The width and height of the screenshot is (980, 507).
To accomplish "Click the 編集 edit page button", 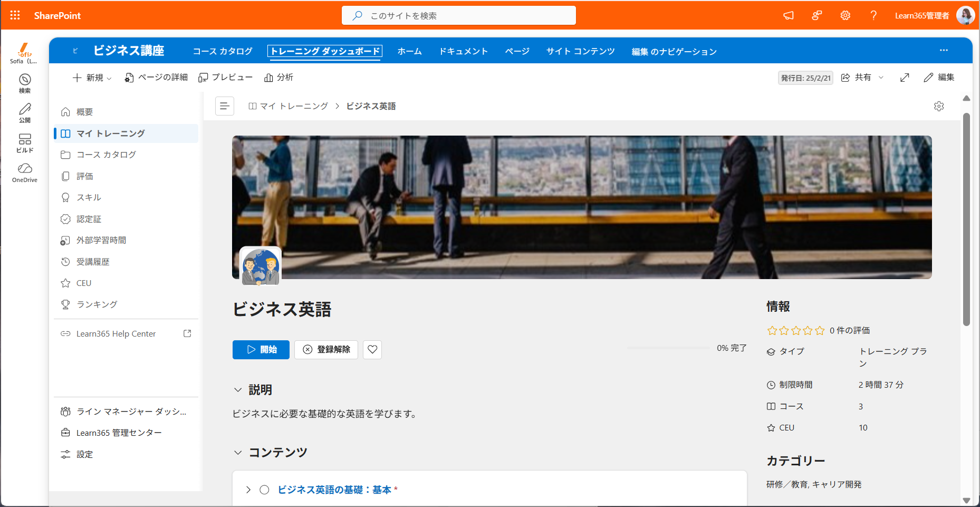I will tap(939, 78).
